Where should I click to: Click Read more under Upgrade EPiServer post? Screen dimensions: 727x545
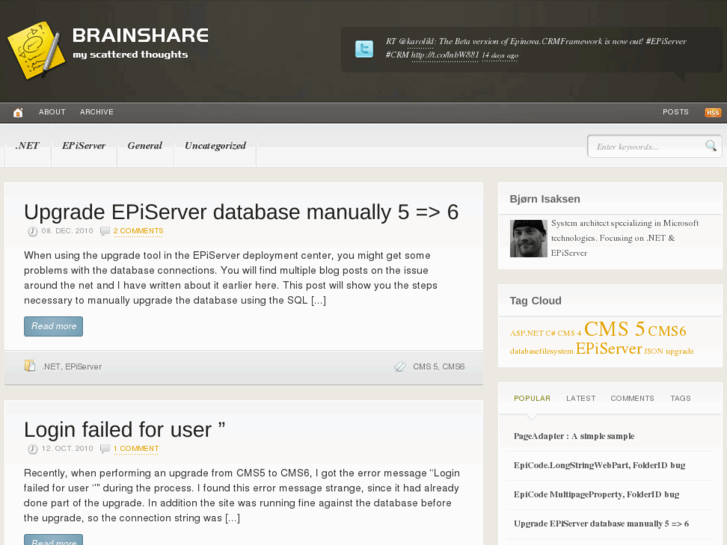pos(53,326)
